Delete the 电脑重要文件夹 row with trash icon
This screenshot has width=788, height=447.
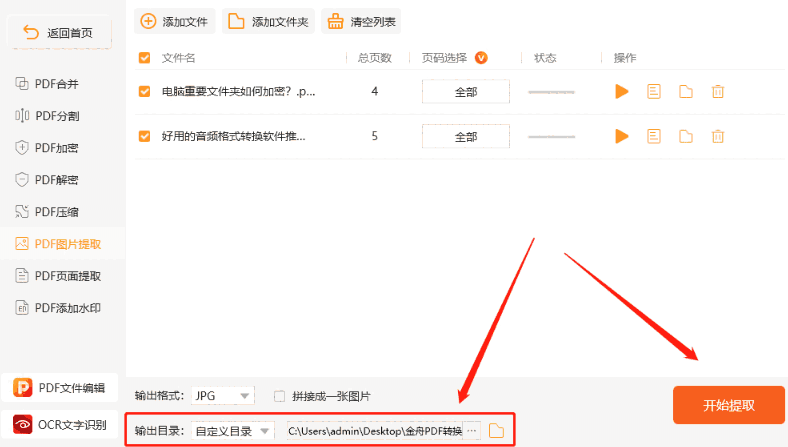point(718,92)
